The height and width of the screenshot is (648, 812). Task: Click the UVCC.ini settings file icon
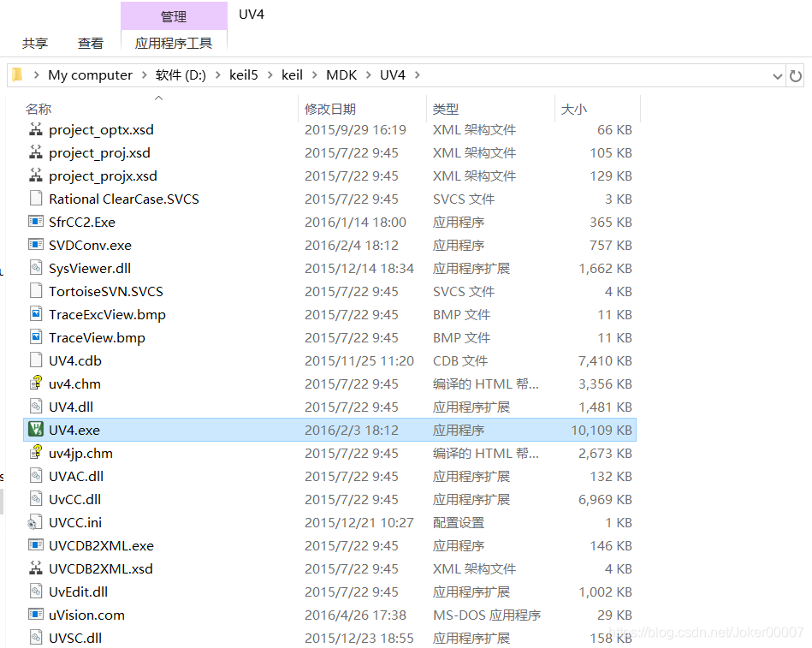tap(35, 522)
